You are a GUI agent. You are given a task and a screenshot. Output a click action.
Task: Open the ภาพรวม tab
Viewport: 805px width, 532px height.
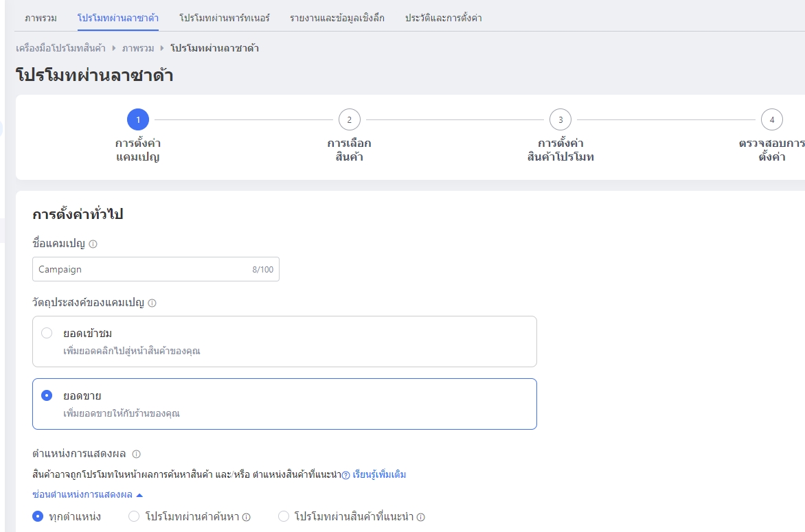click(x=41, y=18)
